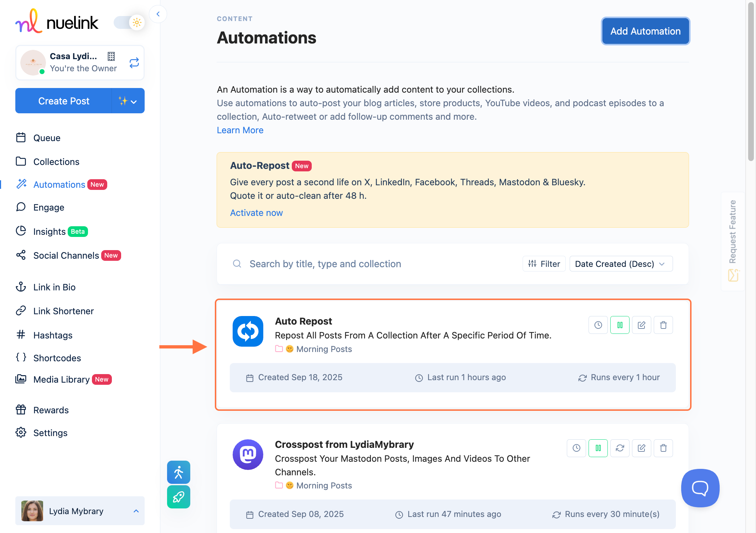Open history clock for Auto Repost
The height and width of the screenshot is (533, 756).
598,325
